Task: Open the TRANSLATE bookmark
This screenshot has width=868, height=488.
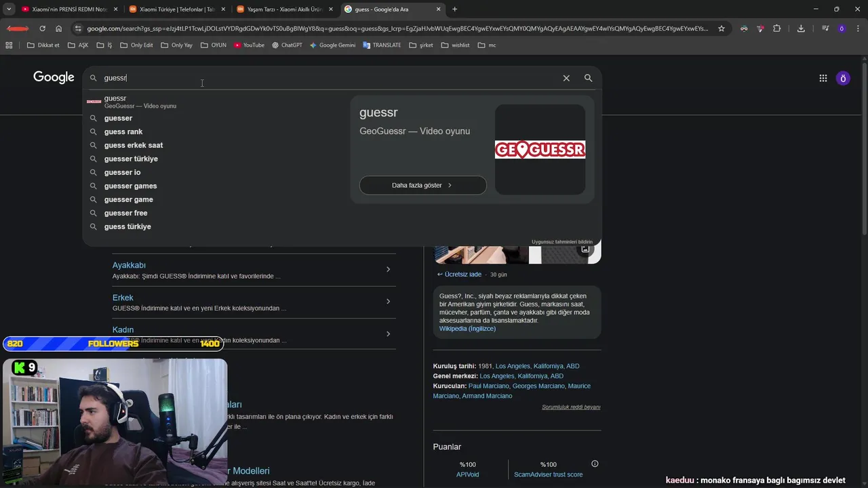Action: coord(382,45)
